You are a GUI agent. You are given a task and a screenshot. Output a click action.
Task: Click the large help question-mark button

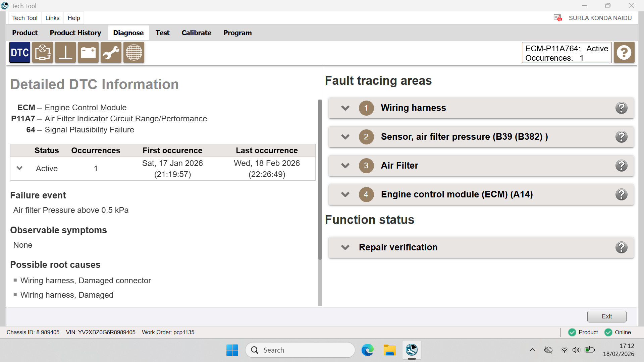624,53
